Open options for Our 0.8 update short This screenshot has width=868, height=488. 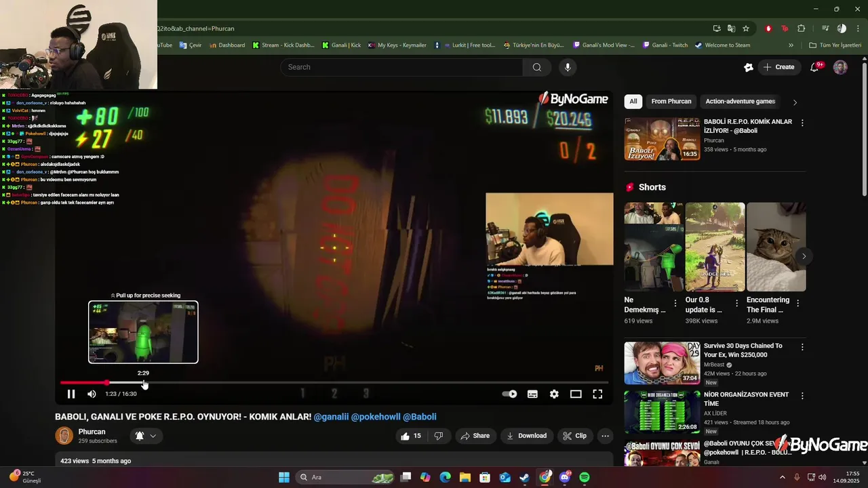point(736,304)
